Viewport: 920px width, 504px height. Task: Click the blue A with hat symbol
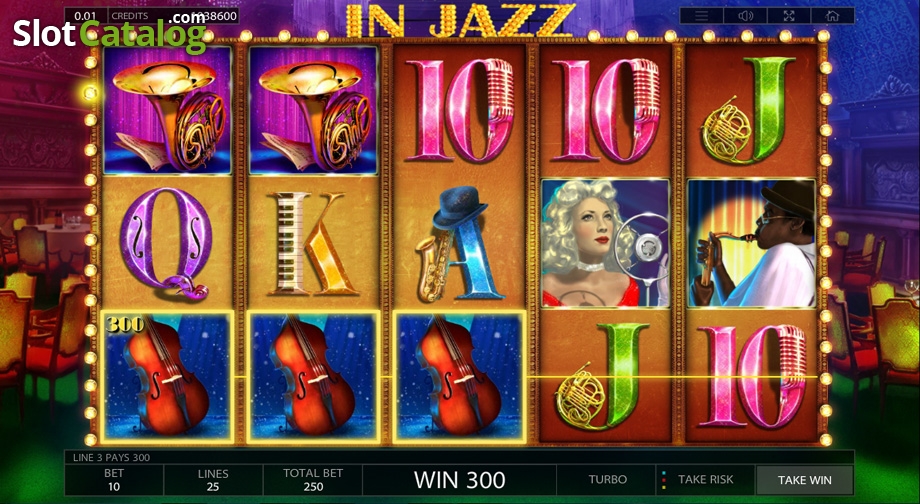459,243
